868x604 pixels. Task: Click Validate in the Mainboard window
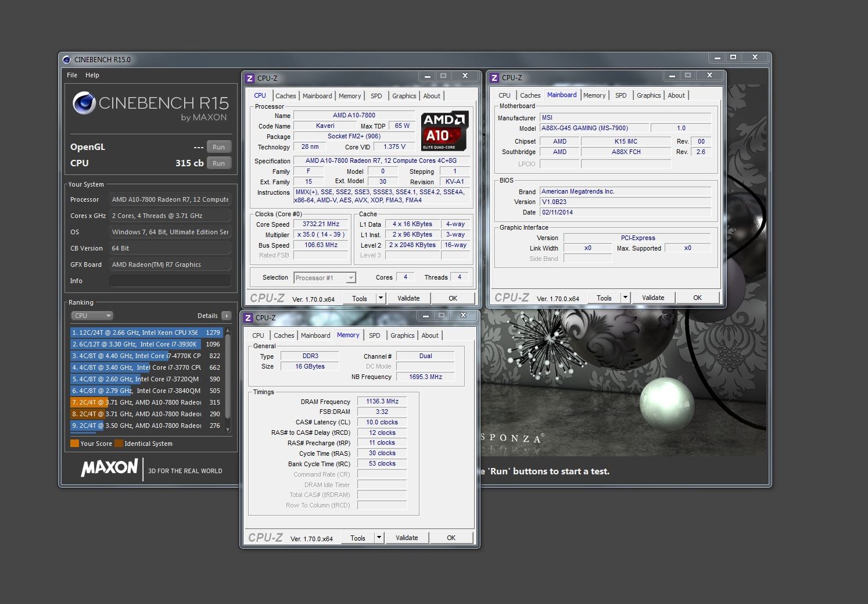pos(653,298)
